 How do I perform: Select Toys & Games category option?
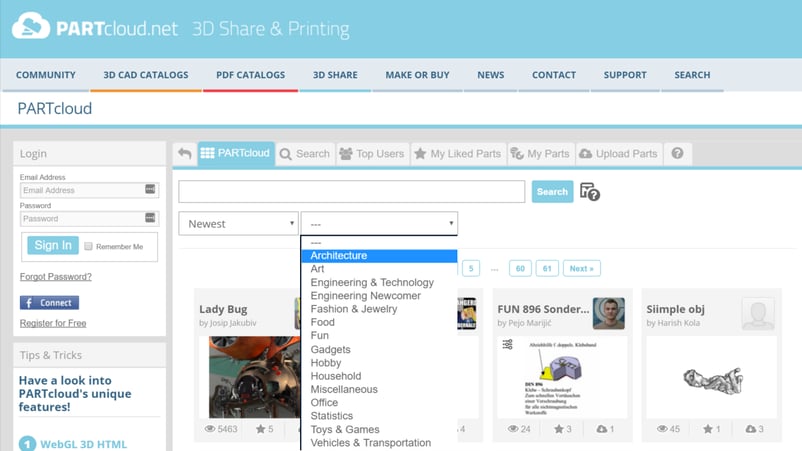click(x=379, y=430)
